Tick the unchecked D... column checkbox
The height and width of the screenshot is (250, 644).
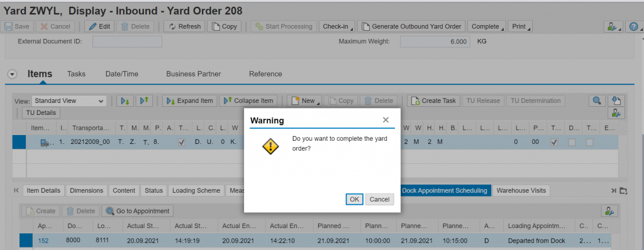(x=572, y=143)
